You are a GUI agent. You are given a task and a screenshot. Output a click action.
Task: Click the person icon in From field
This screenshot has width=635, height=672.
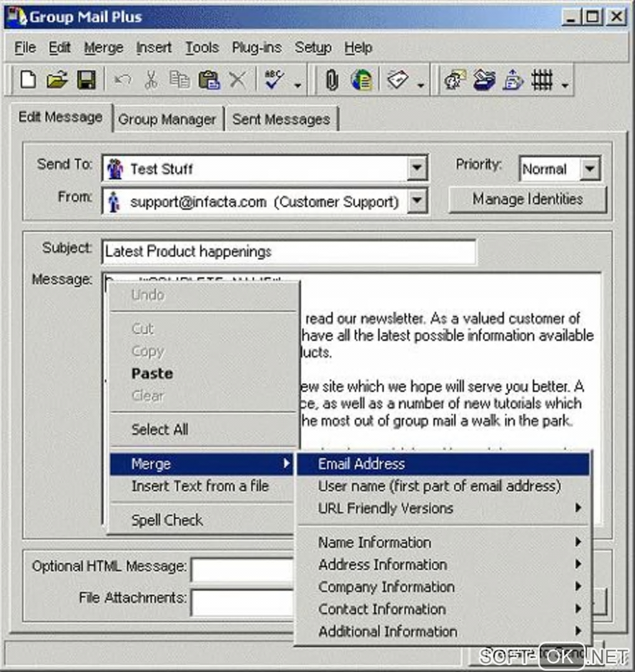pos(114,202)
